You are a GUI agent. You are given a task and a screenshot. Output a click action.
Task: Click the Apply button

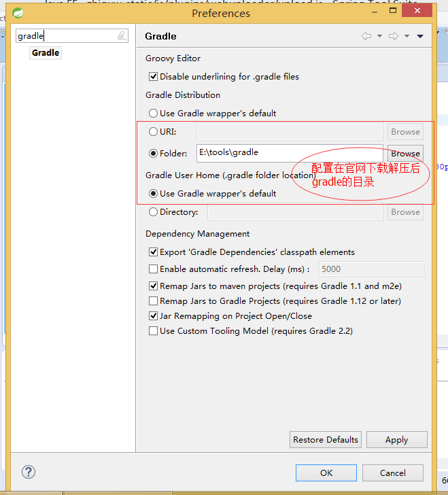(x=396, y=439)
